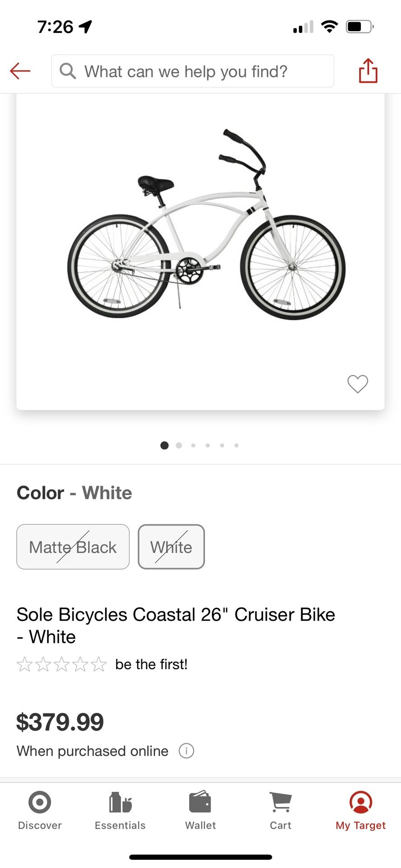Choose the White color option
Screen dimensions: 401x868
click(171, 547)
